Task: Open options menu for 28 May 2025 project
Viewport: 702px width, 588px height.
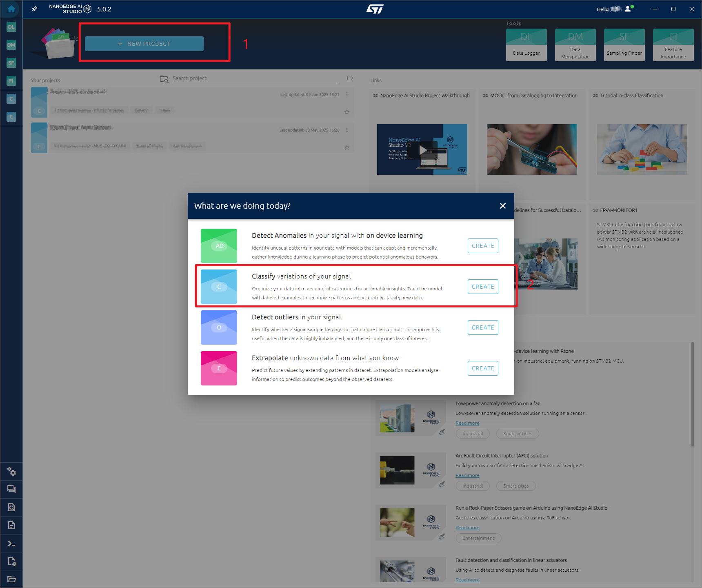Action: click(x=347, y=130)
